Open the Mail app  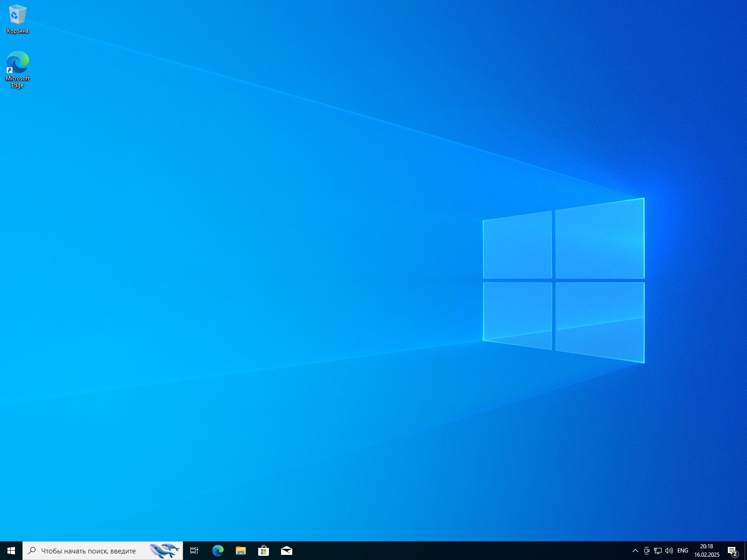[x=286, y=551]
